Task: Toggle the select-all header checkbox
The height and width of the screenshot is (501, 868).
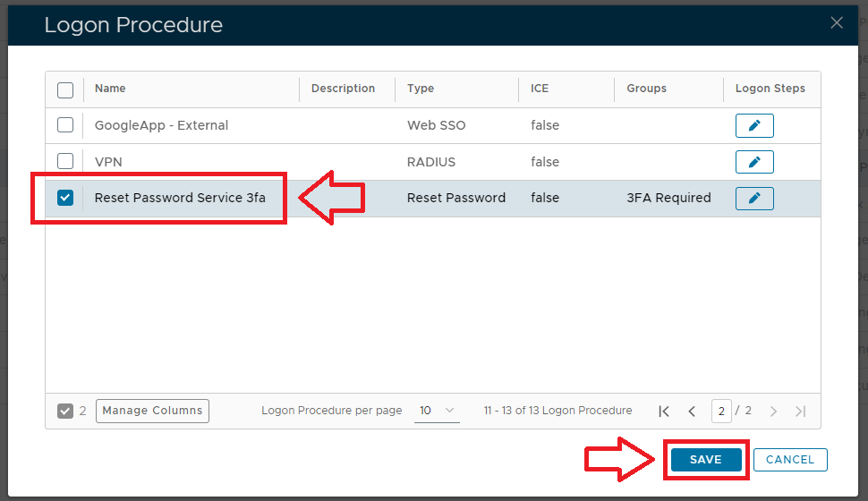Action: (65, 89)
